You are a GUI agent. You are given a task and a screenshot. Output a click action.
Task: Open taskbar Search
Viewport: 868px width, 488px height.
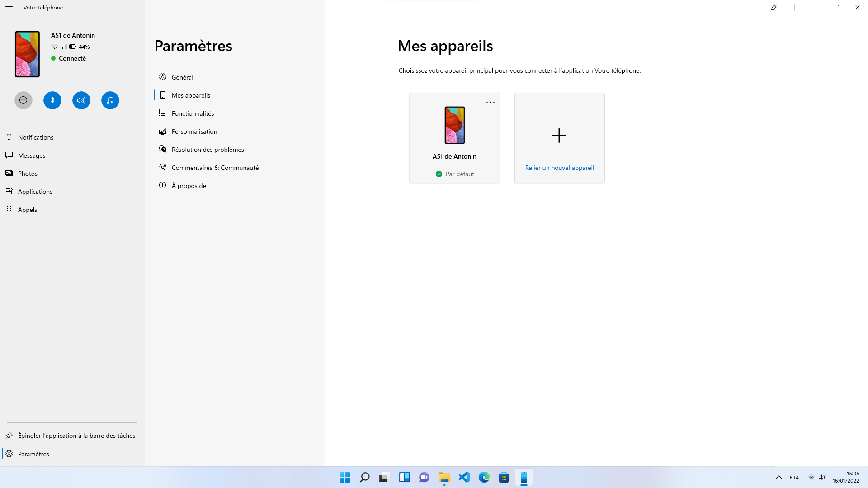[x=364, y=477]
